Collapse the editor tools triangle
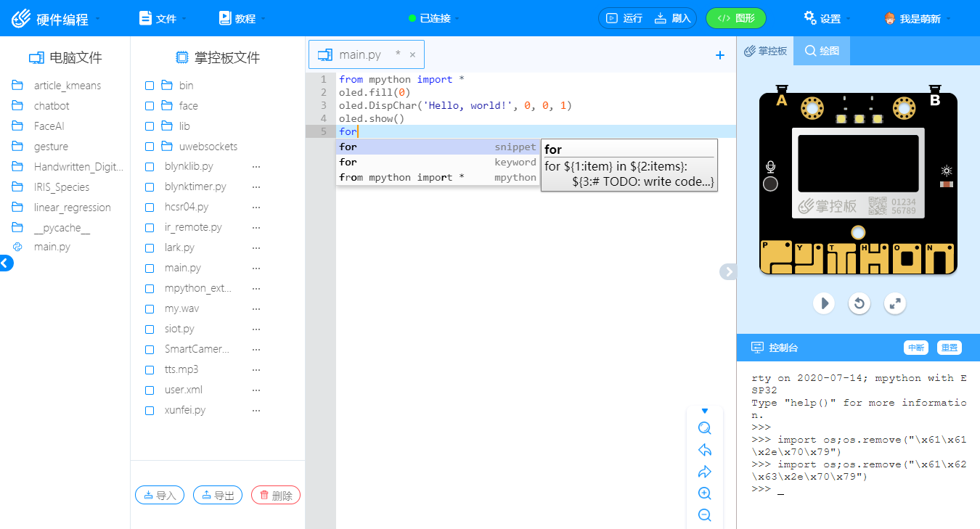The height and width of the screenshot is (529, 980). pos(704,411)
